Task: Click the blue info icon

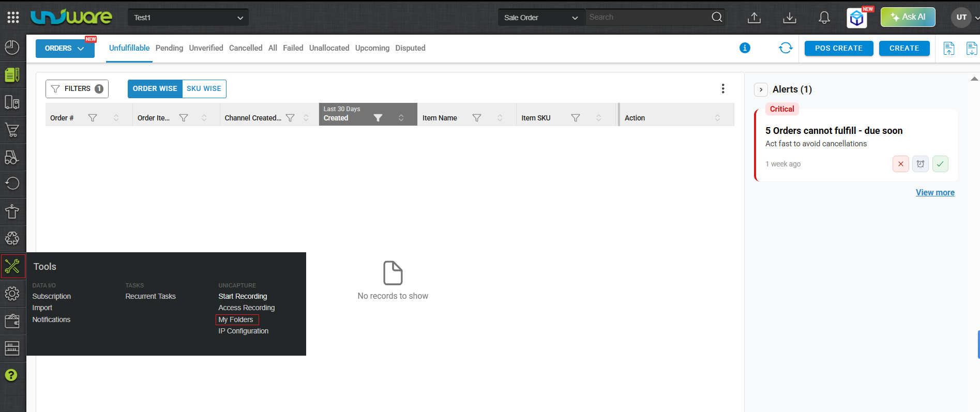Action: click(x=745, y=48)
